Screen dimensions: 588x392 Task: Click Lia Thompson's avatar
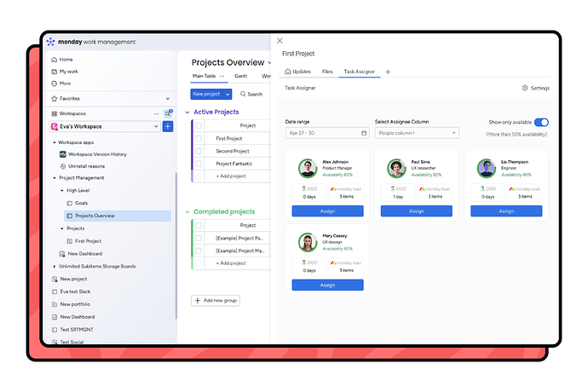(x=487, y=168)
